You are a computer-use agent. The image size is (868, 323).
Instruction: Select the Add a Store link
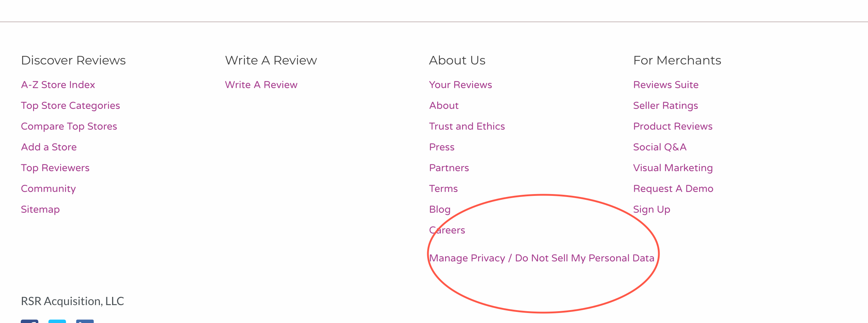coord(49,147)
